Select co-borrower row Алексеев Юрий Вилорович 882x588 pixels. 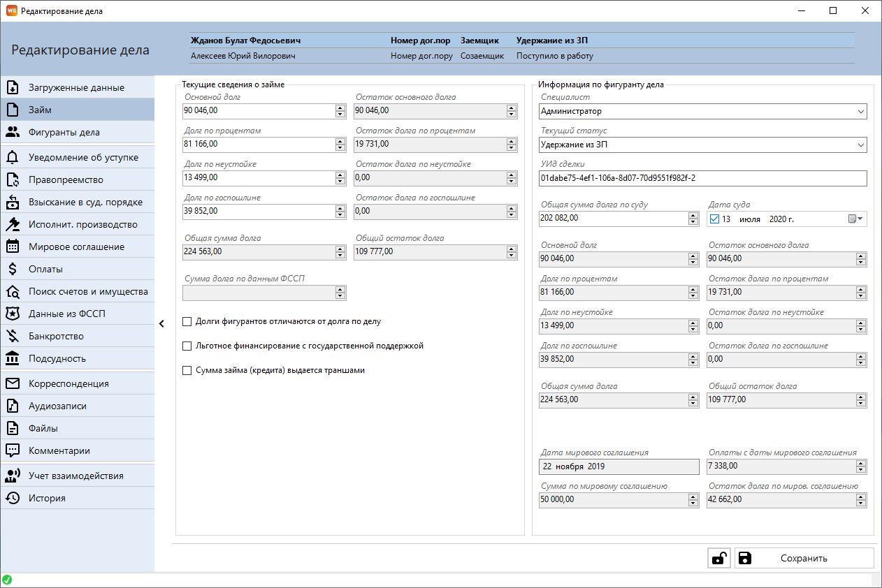click(x=521, y=56)
